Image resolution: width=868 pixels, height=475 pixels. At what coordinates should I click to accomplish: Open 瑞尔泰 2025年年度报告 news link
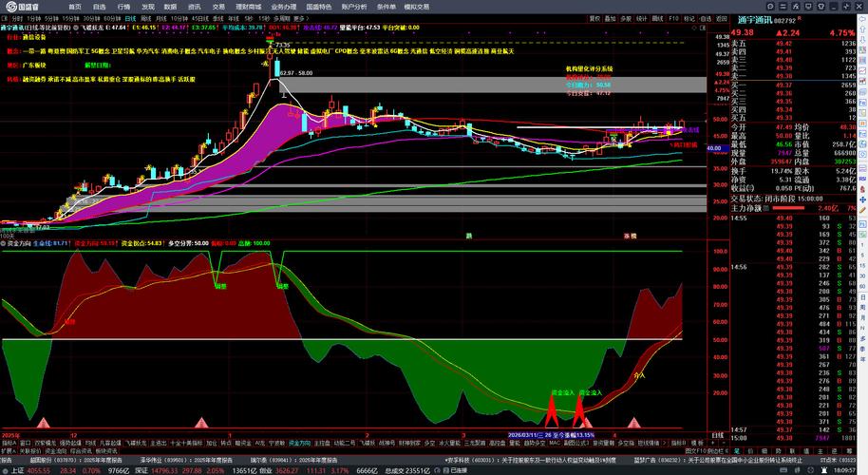coord(293,460)
